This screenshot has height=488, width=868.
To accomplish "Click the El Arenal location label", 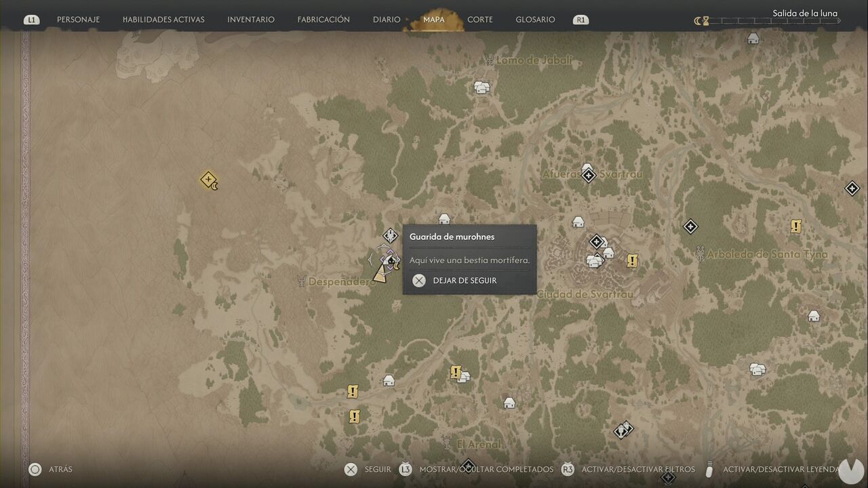I will point(479,444).
